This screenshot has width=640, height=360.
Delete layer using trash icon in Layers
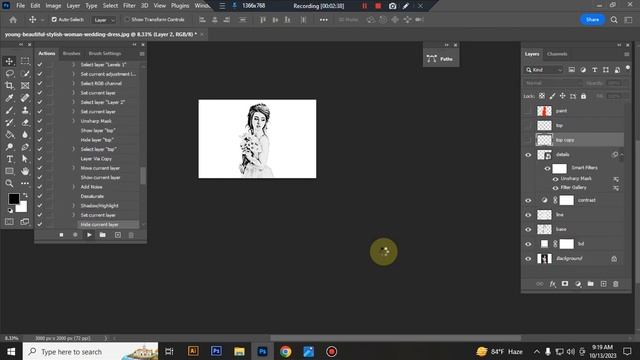pos(616,284)
